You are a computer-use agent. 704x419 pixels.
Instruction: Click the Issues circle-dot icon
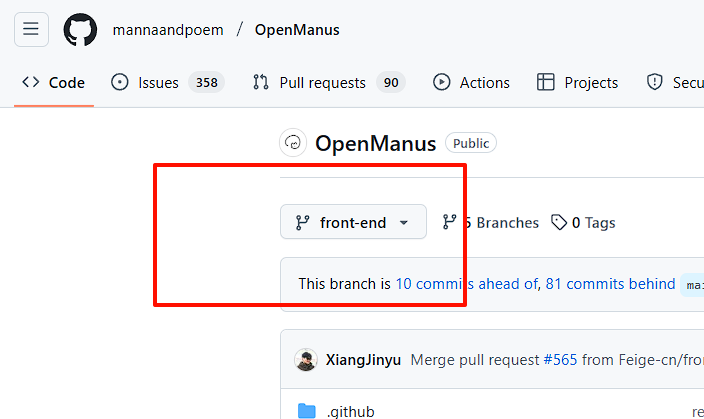click(x=120, y=82)
